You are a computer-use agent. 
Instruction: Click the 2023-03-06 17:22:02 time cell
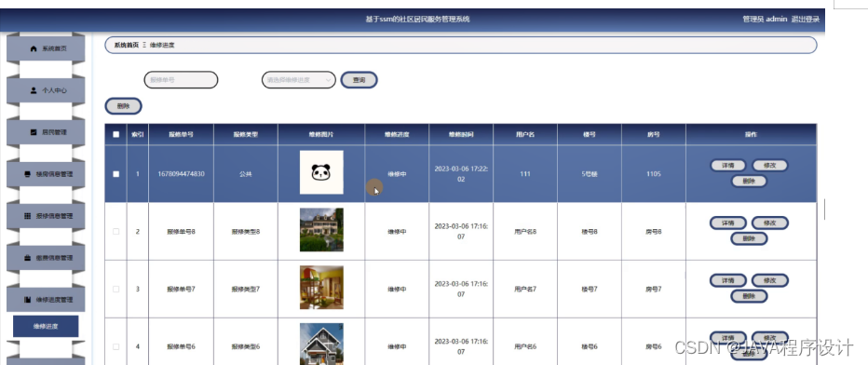point(461,173)
